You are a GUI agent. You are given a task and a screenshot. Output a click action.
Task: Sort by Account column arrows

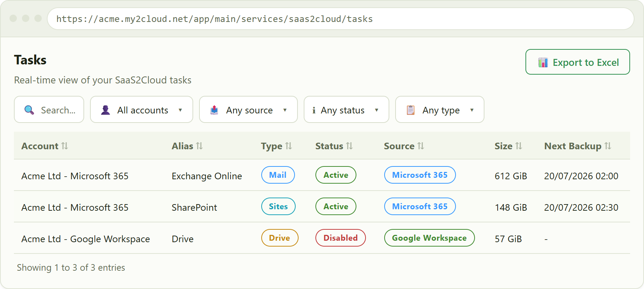pyautogui.click(x=65, y=146)
